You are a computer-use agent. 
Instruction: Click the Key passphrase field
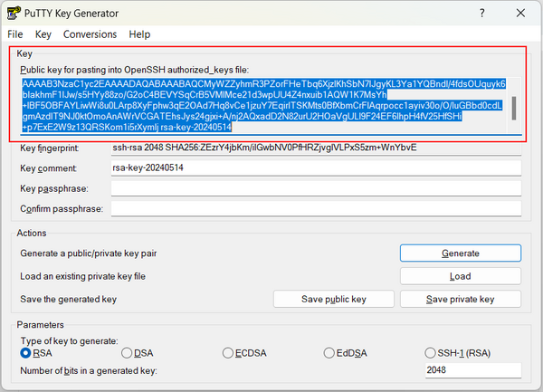coord(316,188)
